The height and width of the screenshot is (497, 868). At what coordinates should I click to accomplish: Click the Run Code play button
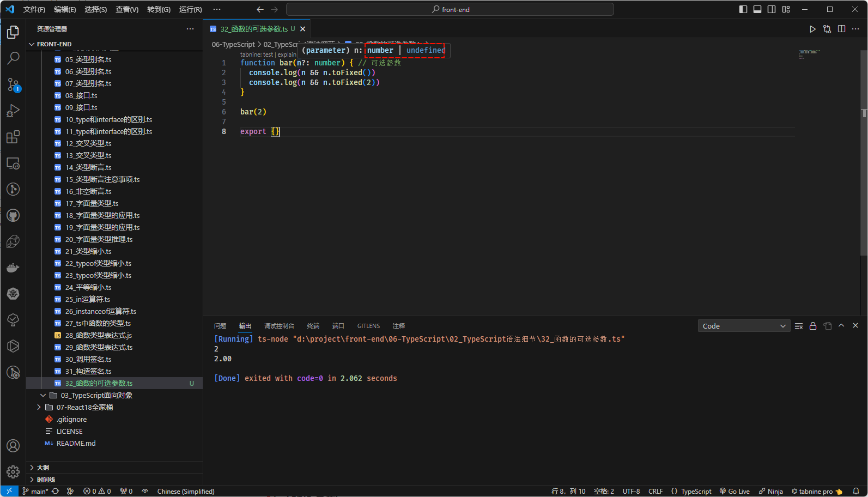(x=812, y=29)
